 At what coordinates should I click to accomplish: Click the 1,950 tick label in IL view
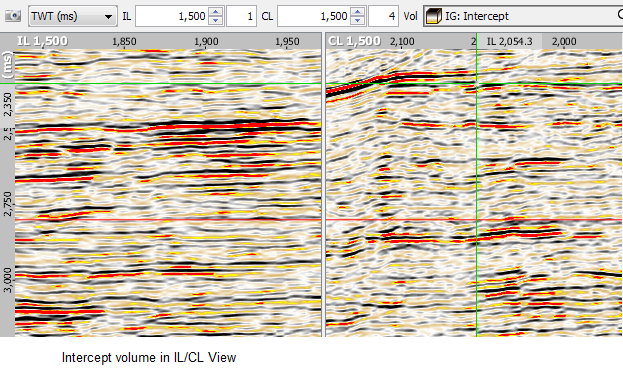(x=287, y=41)
